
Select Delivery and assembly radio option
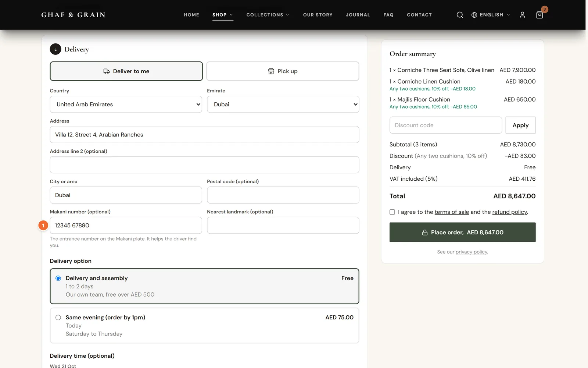tap(58, 278)
